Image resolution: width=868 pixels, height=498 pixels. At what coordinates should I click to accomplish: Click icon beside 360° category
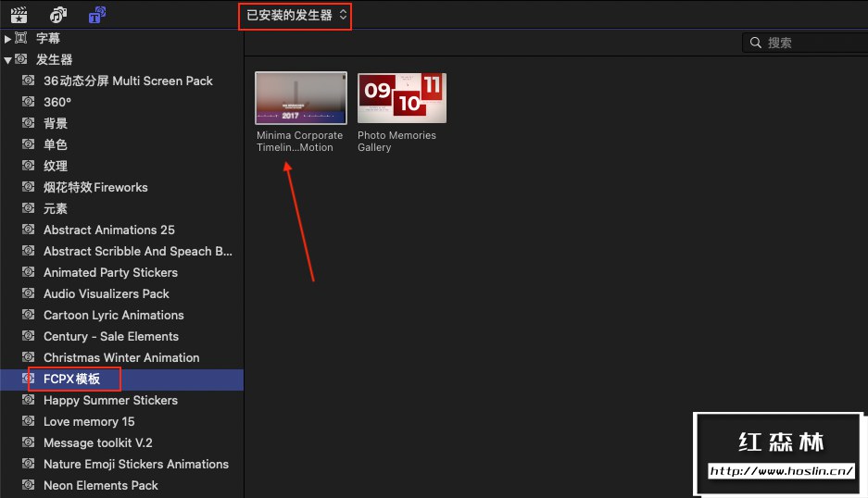28,101
